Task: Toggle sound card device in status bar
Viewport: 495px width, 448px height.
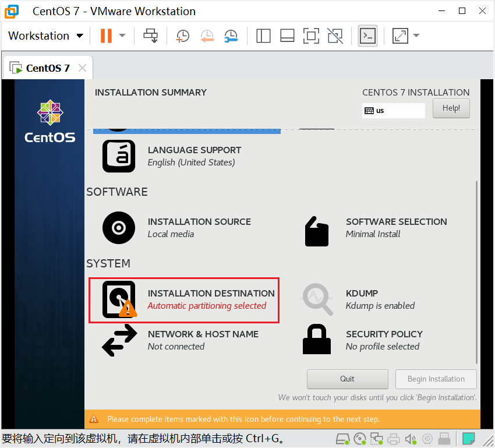Action: pyautogui.click(x=411, y=439)
